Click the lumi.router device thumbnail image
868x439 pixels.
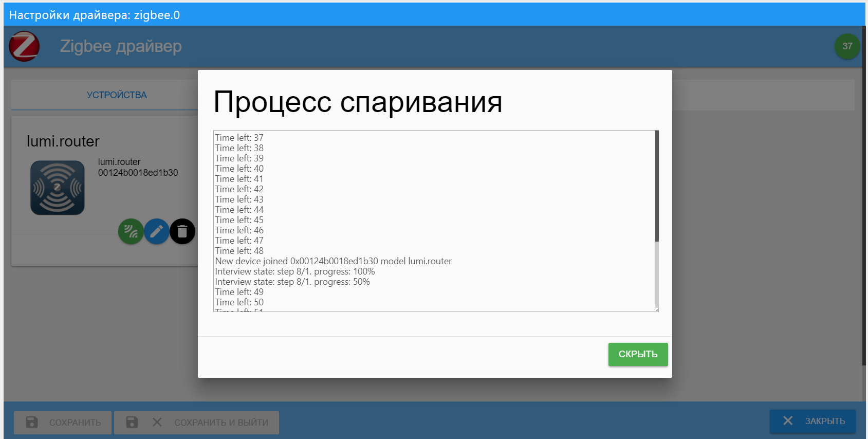[58, 188]
